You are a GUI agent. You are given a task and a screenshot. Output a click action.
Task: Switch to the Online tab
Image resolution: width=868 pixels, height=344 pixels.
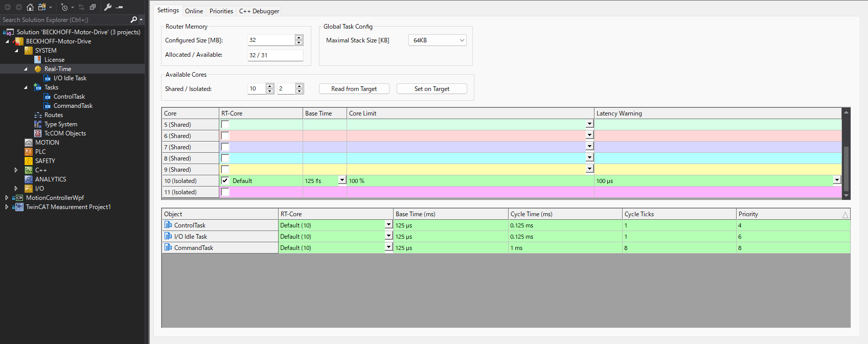(x=194, y=11)
